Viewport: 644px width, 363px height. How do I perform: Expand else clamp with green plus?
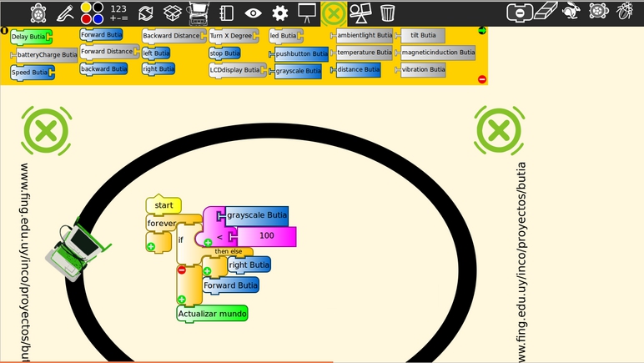tap(182, 300)
